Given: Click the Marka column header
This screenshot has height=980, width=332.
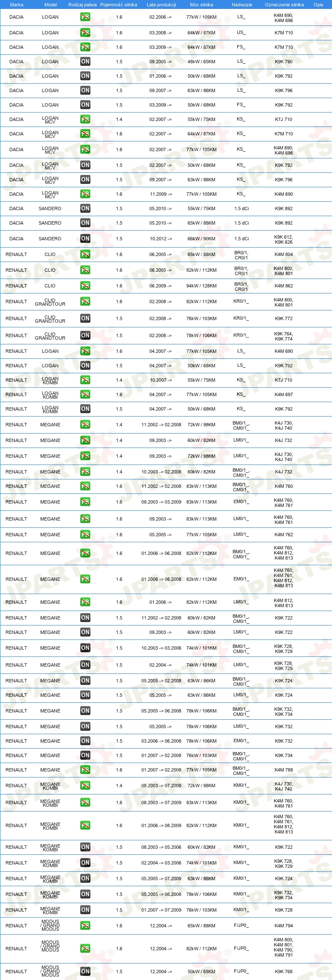Looking at the screenshot, I should 17,5.
